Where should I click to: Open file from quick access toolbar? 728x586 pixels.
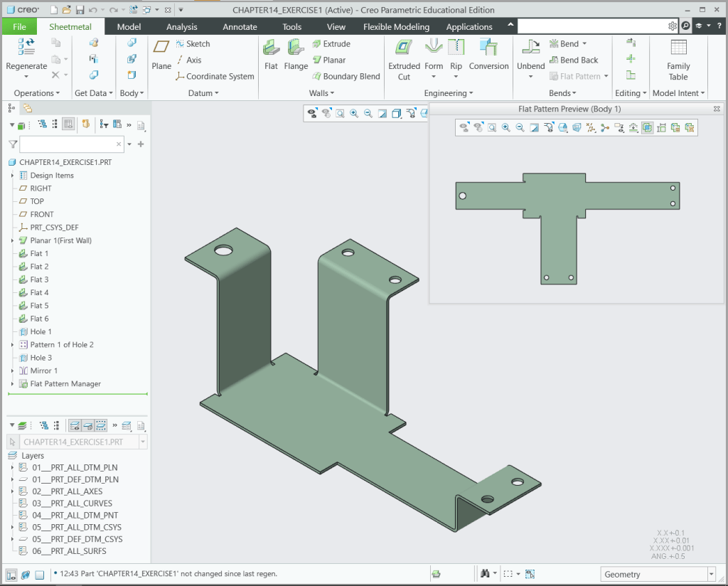coord(66,10)
